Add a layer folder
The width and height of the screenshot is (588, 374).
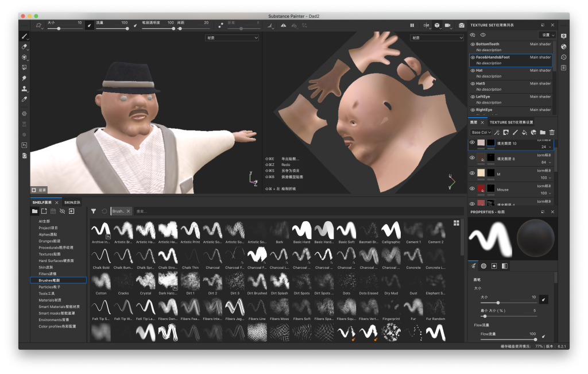coord(543,132)
